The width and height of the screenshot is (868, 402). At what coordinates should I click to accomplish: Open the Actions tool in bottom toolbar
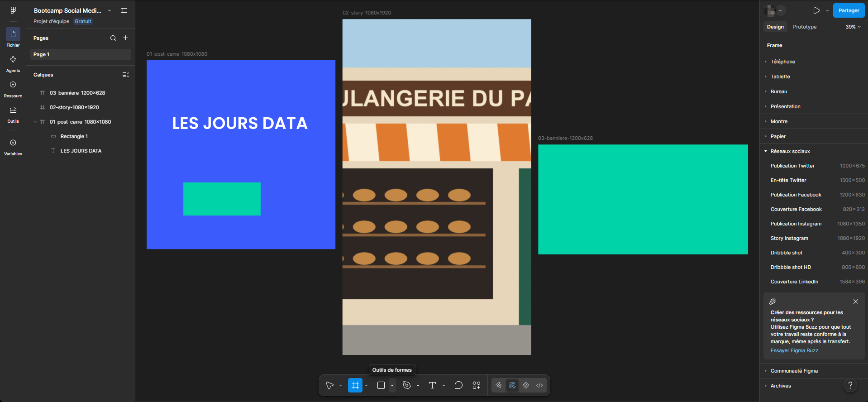click(477, 385)
